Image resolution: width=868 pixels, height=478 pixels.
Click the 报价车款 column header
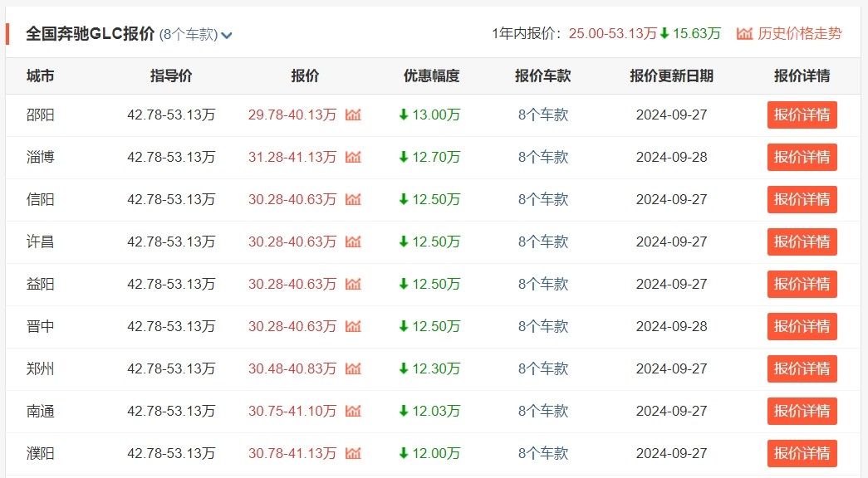pos(543,76)
